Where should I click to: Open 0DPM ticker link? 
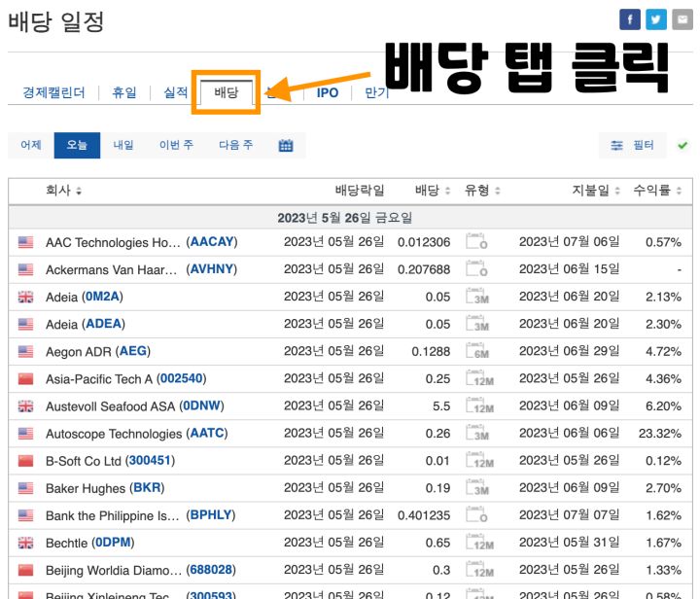(x=113, y=543)
